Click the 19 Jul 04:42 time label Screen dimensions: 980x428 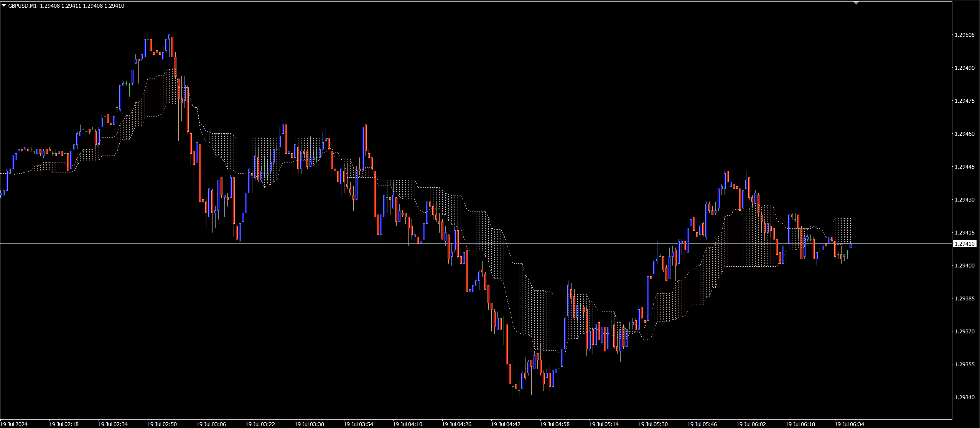506,424
